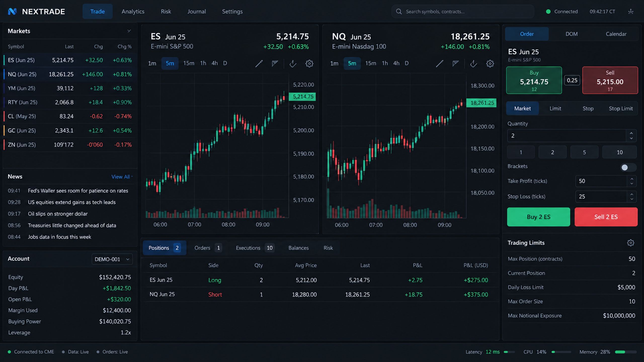Open Trading Limits settings gear
The height and width of the screenshot is (362, 644).
[x=630, y=243]
